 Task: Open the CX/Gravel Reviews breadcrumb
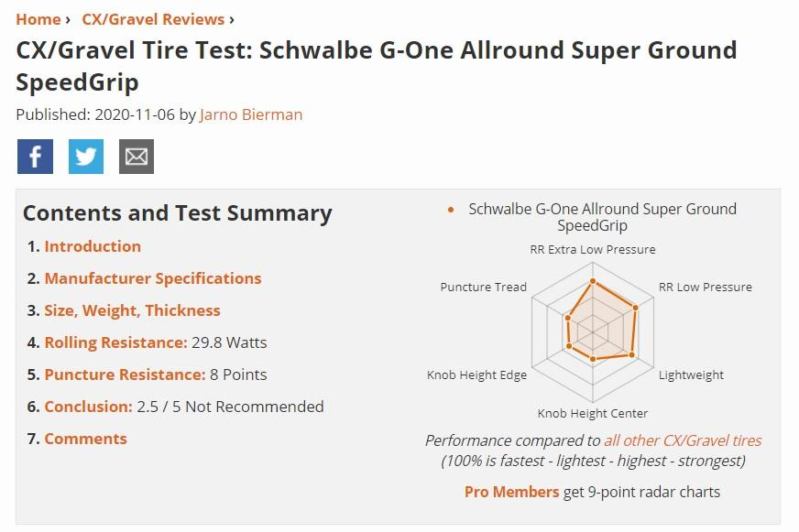click(x=153, y=19)
